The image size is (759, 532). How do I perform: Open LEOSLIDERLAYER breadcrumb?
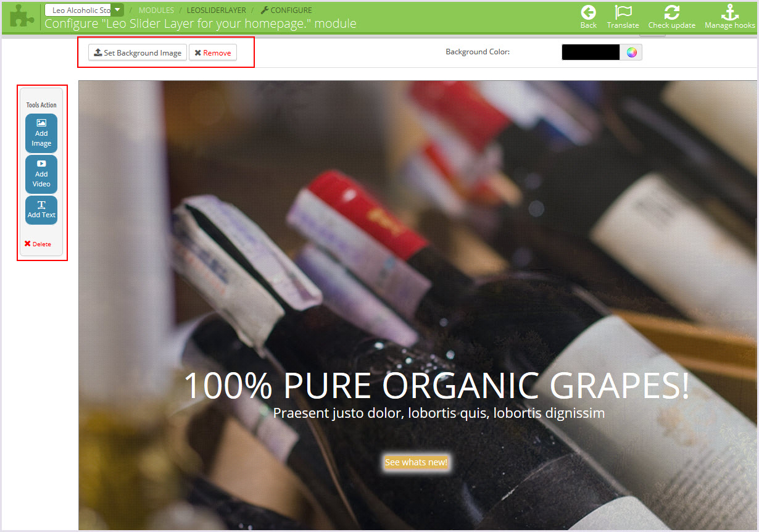[x=217, y=10]
